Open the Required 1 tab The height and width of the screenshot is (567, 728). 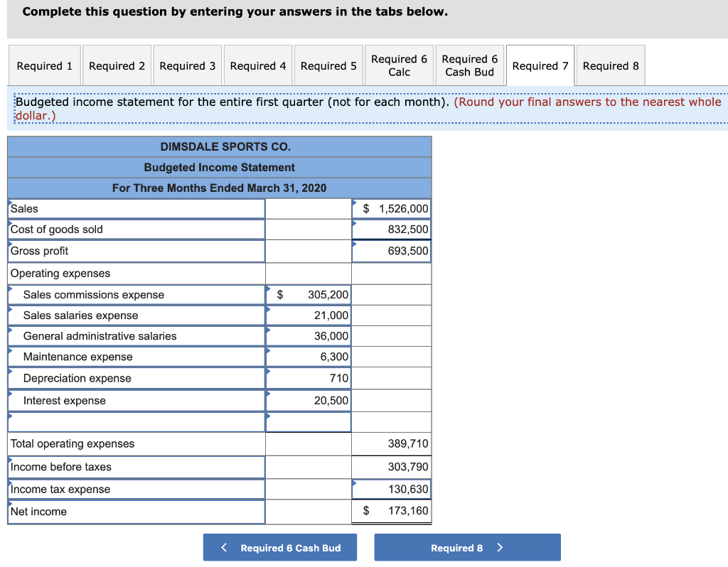pyautogui.click(x=45, y=65)
